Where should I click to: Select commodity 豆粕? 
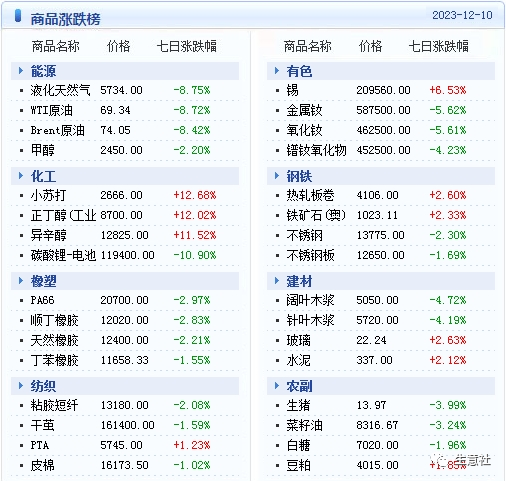[x=298, y=465]
